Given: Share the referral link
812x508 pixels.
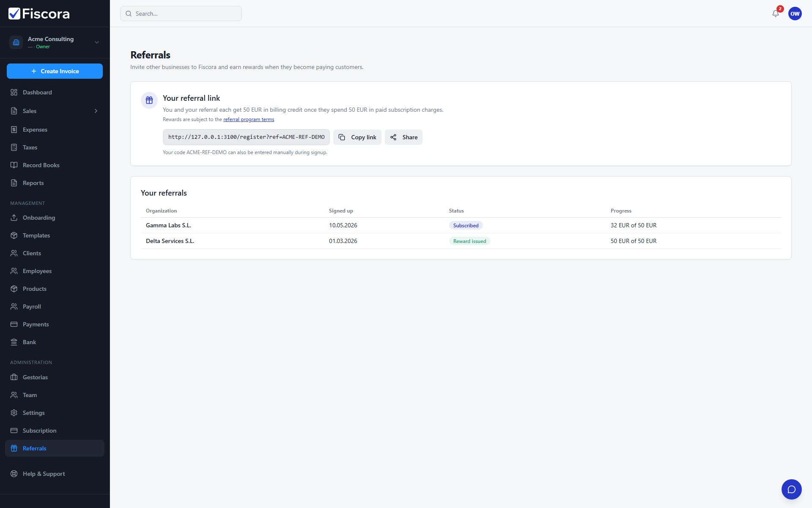Looking at the screenshot, I should tap(403, 137).
